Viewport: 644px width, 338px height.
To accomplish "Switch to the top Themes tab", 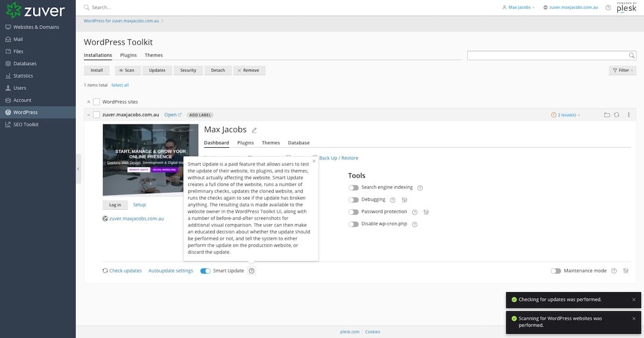I will click(154, 55).
